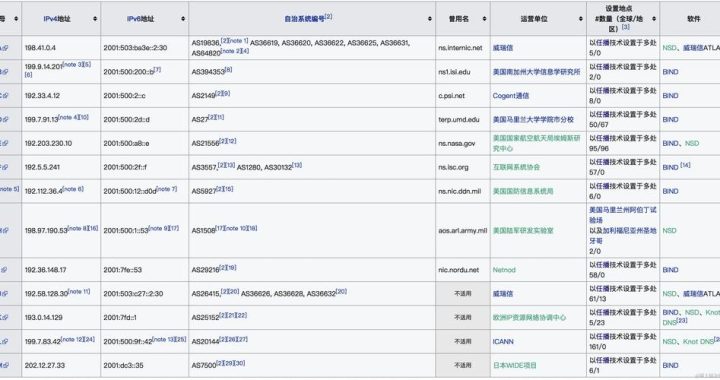Open the 互联网系统协会 link
This screenshot has width=720, height=380.
516,167
